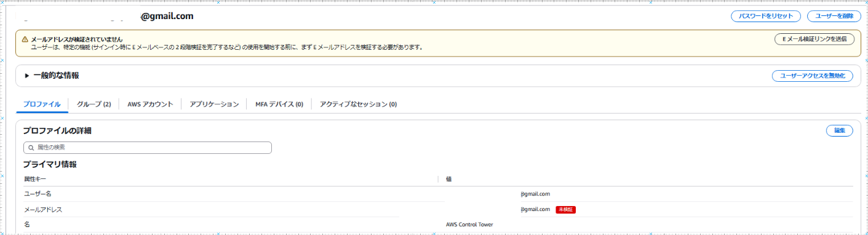This screenshot has width=868, height=235.
Task: Click the AWS Control Tower value
Action: click(469, 225)
